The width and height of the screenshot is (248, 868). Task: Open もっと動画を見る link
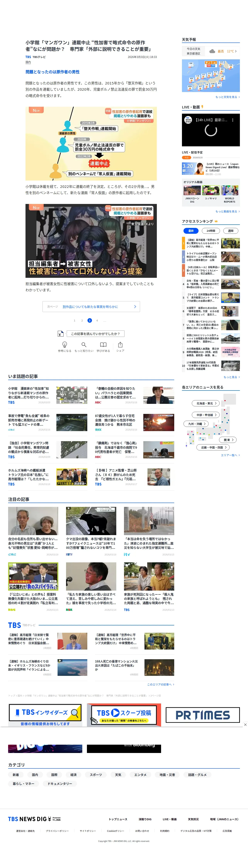tap(228, 212)
